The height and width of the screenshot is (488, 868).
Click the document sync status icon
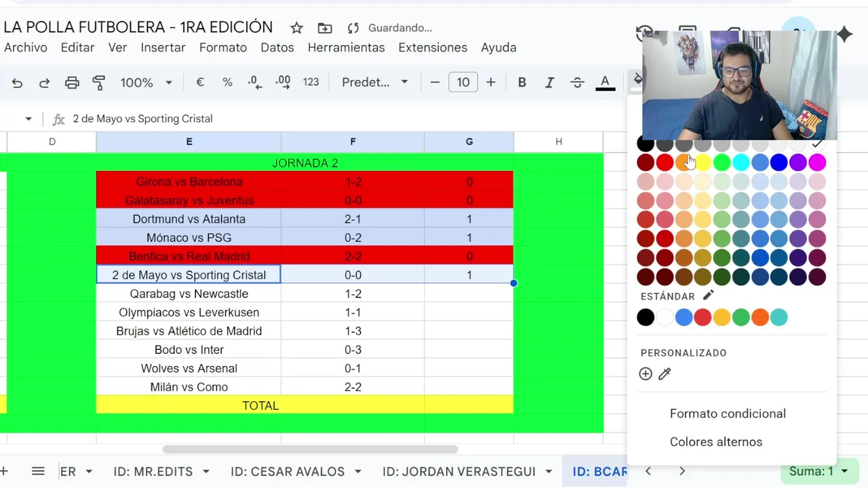[353, 28]
